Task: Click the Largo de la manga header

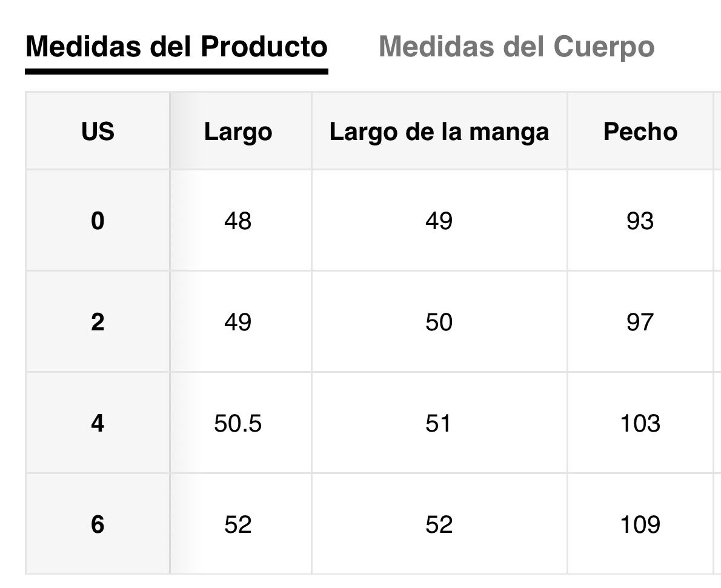Action: [x=439, y=132]
